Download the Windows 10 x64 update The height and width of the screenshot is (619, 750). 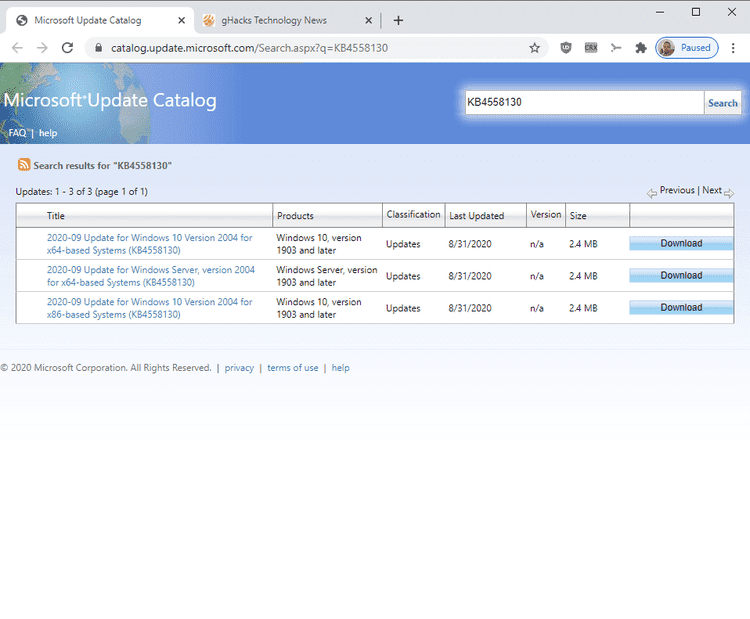coord(681,243)
